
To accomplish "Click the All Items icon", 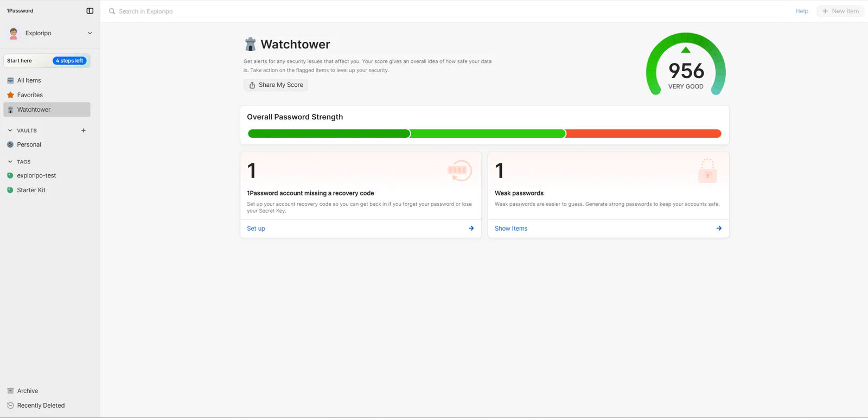I will click(x=10, y=80).
